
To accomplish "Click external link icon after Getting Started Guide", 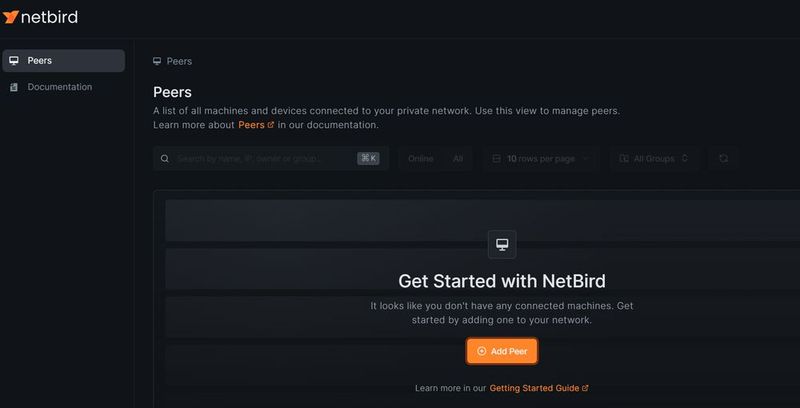I will click(x=585, y=388).
